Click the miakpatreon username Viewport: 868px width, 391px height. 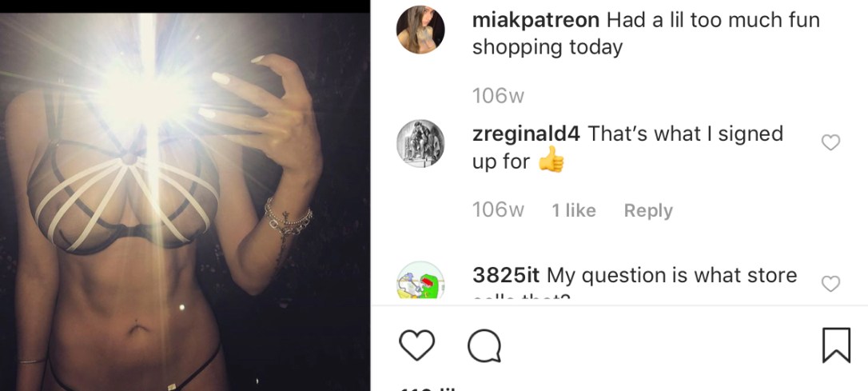point(536,21)
